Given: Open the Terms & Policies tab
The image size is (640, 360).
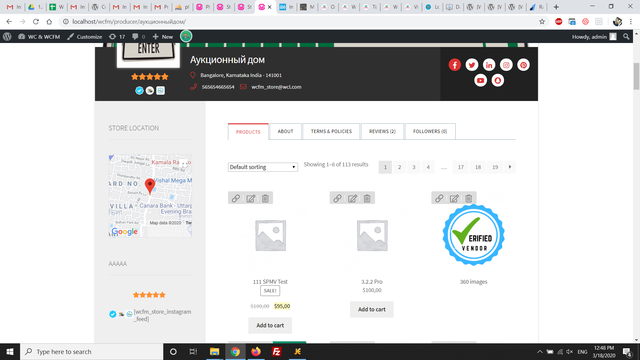Looking at the screenshot, I should point(331,131).
